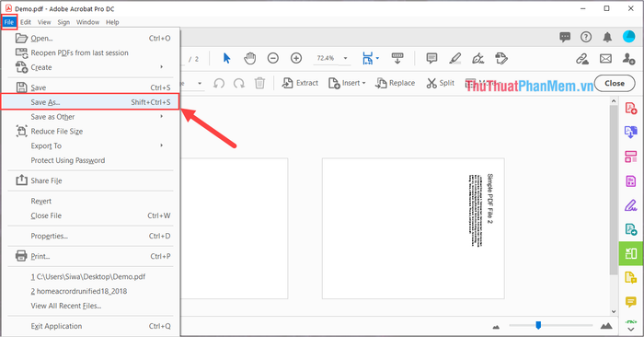Open notifications bell icon
This screenshot has width=644, height=337.
click(x=607, y=37)
